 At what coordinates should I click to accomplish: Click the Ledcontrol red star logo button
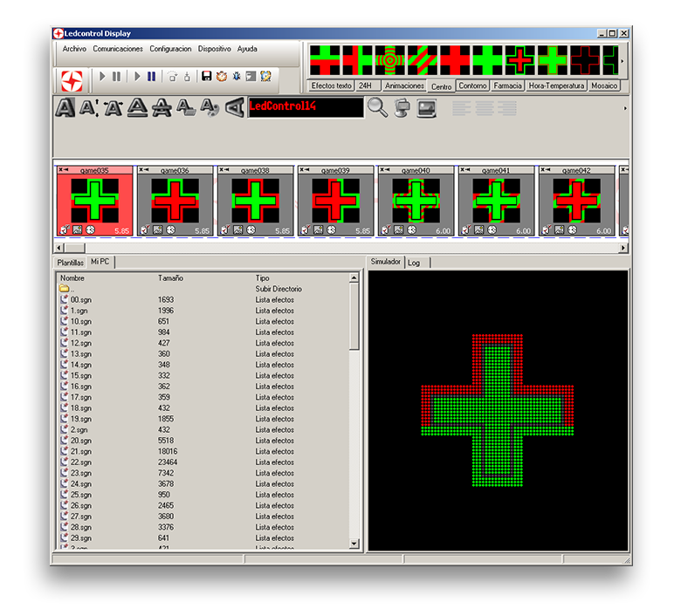pos(72,80)
